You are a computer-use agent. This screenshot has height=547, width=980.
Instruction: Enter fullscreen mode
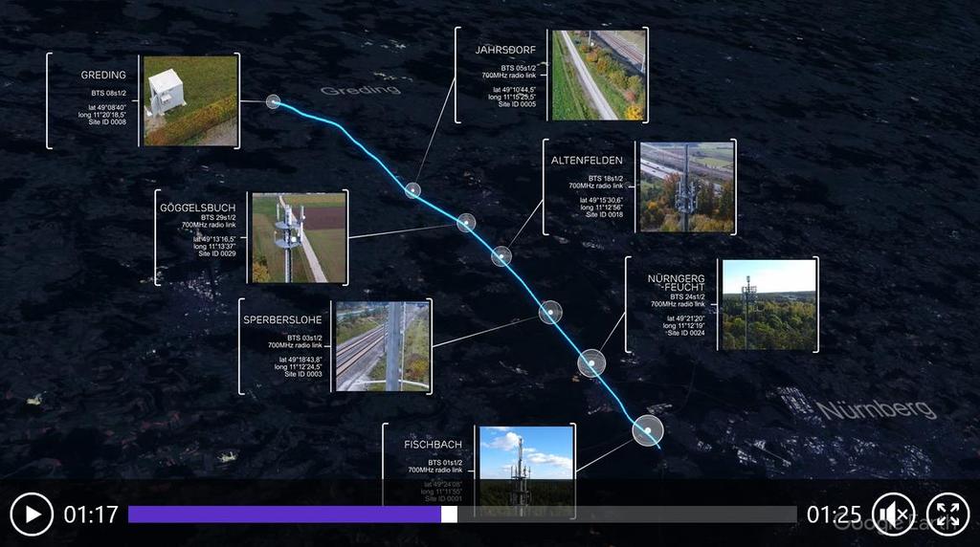pos(947,514)
